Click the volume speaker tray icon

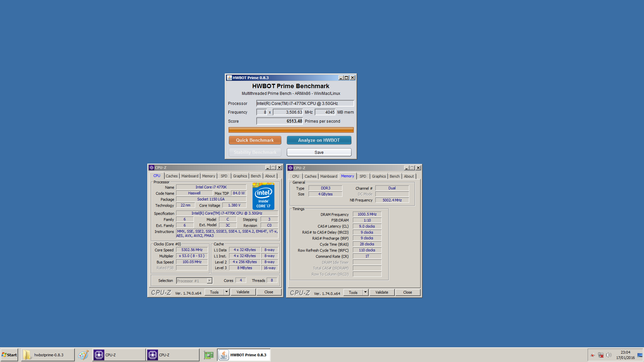[x=609, y=355]
